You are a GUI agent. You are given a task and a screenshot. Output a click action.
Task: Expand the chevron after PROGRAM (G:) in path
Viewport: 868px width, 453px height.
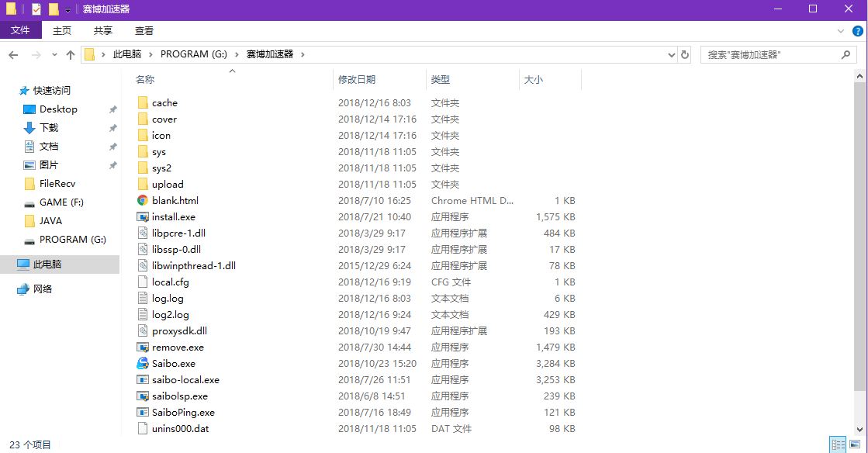pos(237,54)
